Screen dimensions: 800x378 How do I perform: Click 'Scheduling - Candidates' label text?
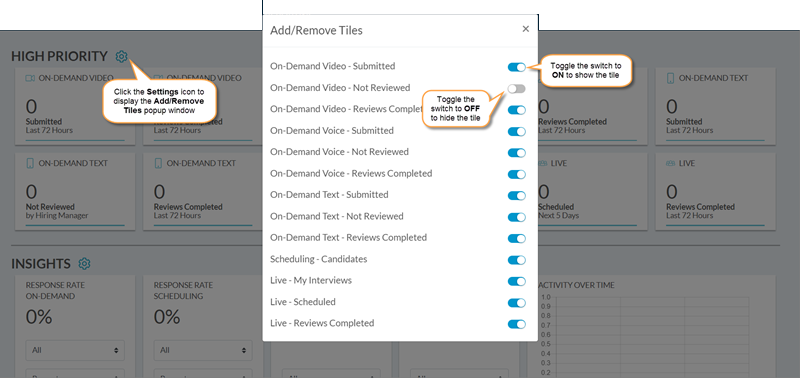[318, 259]
